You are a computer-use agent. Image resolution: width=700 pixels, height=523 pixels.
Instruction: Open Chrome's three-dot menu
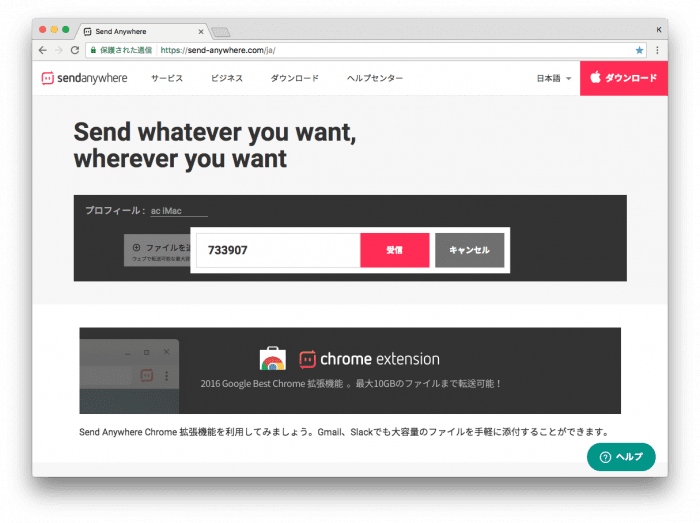click(657, 50)
